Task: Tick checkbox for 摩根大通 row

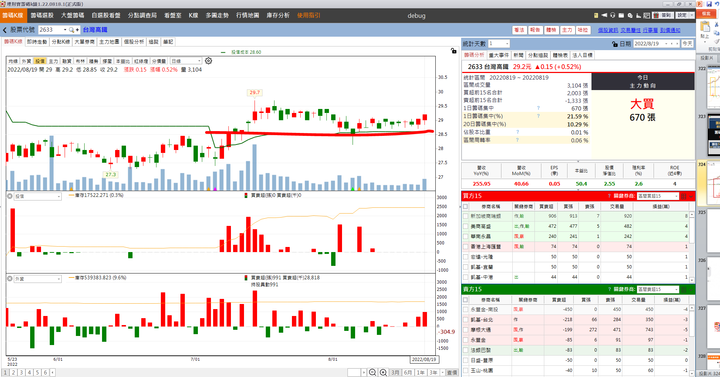Action: (466, 330)
